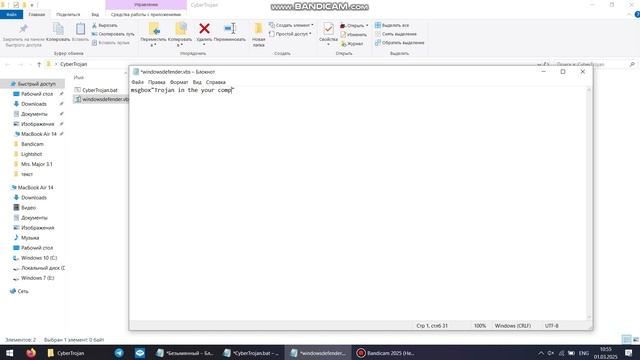This screenshot has width=640, height=360.
Task: Click inside the Notepad text area
Action: (358, 204)
